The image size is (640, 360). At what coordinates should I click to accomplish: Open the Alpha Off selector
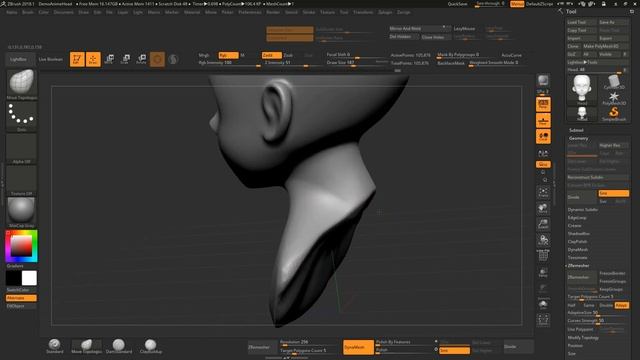coord(22,149)
